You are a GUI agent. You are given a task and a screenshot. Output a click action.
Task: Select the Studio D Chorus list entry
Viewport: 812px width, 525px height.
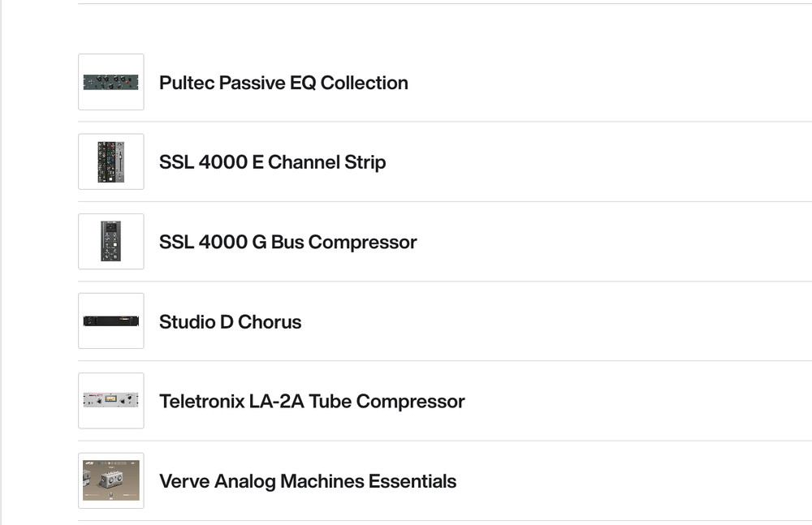(325, 321)
